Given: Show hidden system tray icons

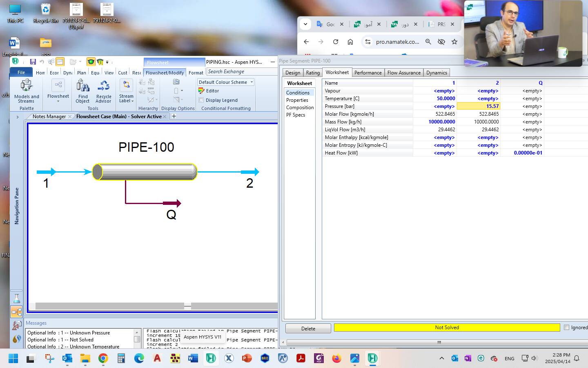Looking at the screenshot, I should coord(441,358).
